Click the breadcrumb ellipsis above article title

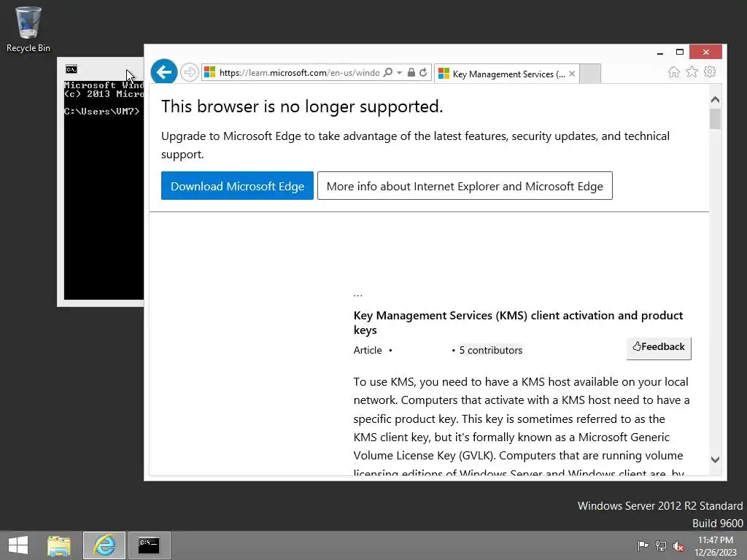click(357, 295)
